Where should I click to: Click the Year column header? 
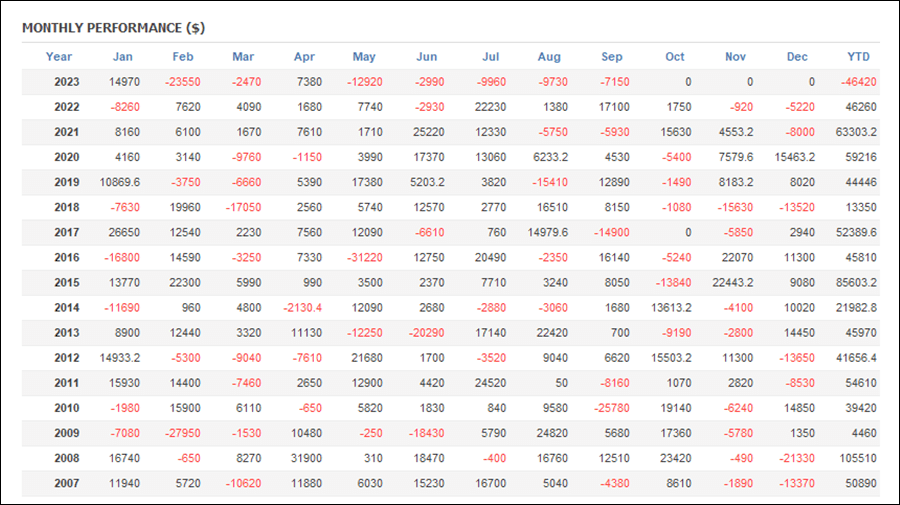(59, 56)
